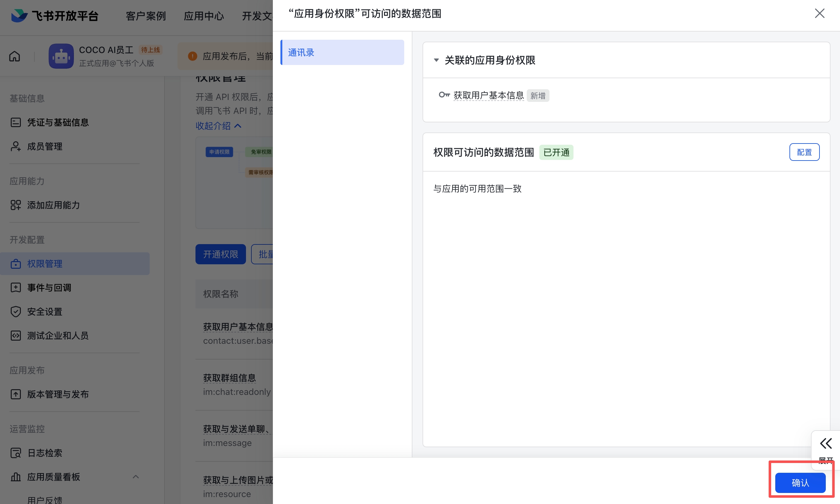Click the home icon in the sidebar

tap(15, 56)
